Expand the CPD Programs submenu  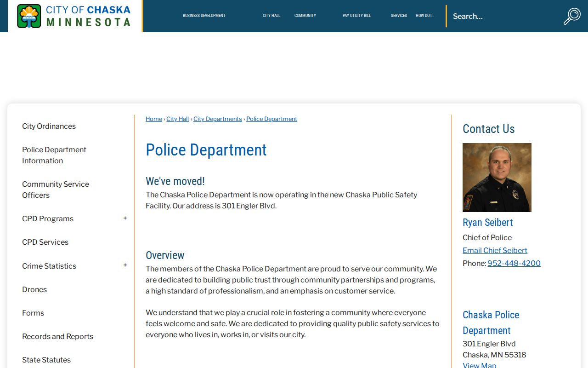coord(125,218)
